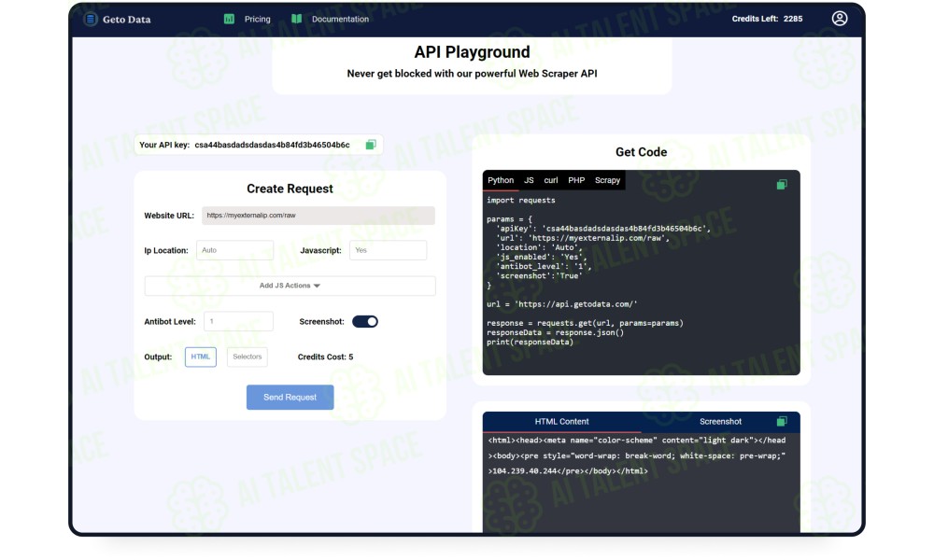Open the Documentation link
The image size is (934, 560).
[340, 19]
